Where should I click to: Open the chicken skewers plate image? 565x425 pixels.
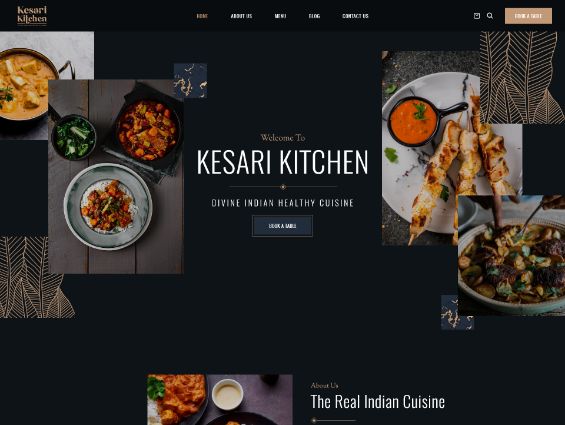click(x=436, y=148)
